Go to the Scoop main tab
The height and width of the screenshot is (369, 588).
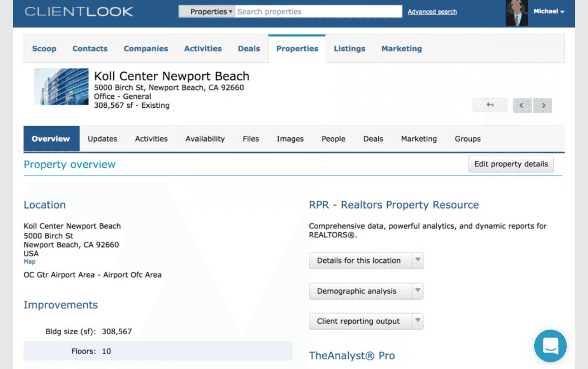coord(44,49)
